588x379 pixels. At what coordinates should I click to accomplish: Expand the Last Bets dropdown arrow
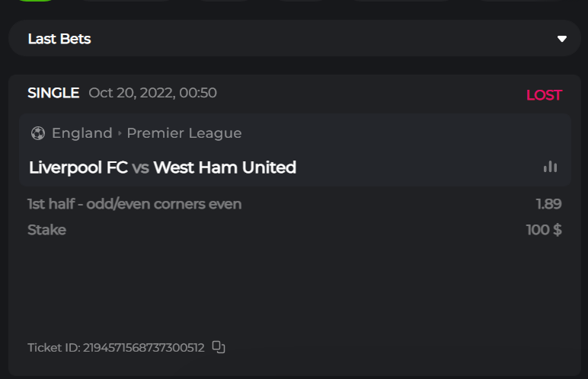point(562,39)
